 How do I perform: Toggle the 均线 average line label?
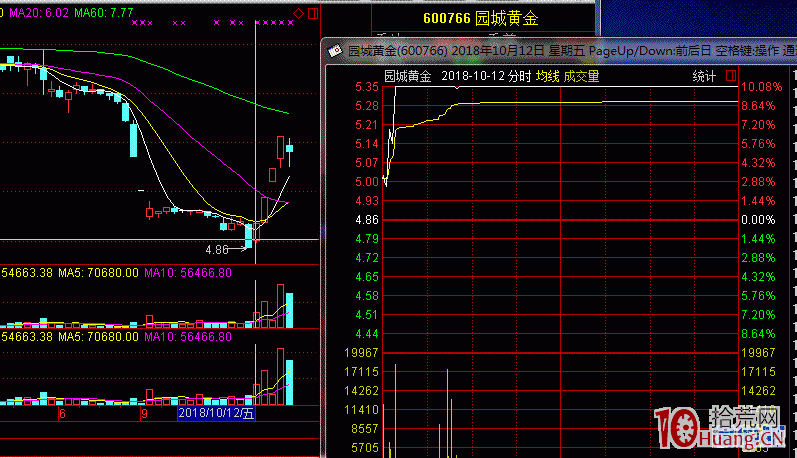[x=547, y=76]
